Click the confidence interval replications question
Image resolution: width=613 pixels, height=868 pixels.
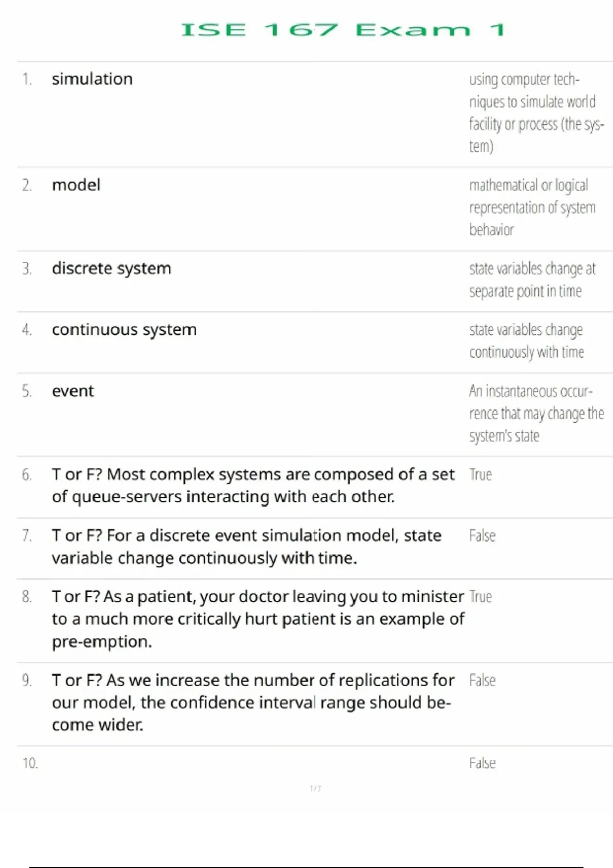click(x=252, y=703)
